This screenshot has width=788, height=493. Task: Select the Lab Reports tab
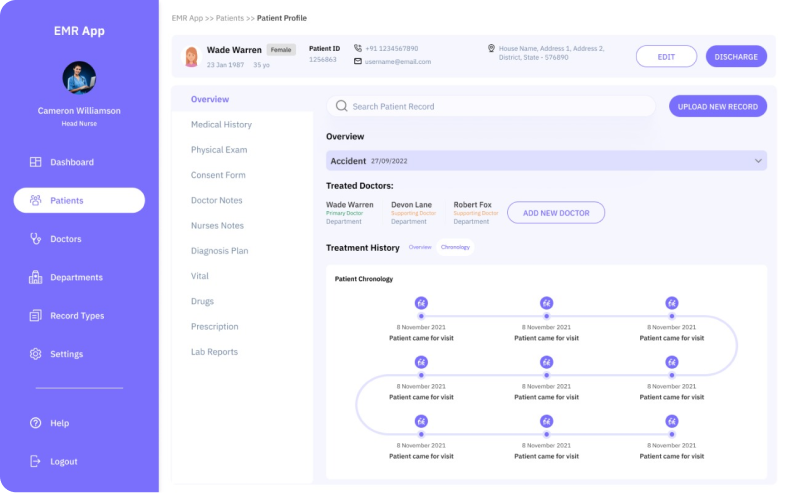(214, 352)
